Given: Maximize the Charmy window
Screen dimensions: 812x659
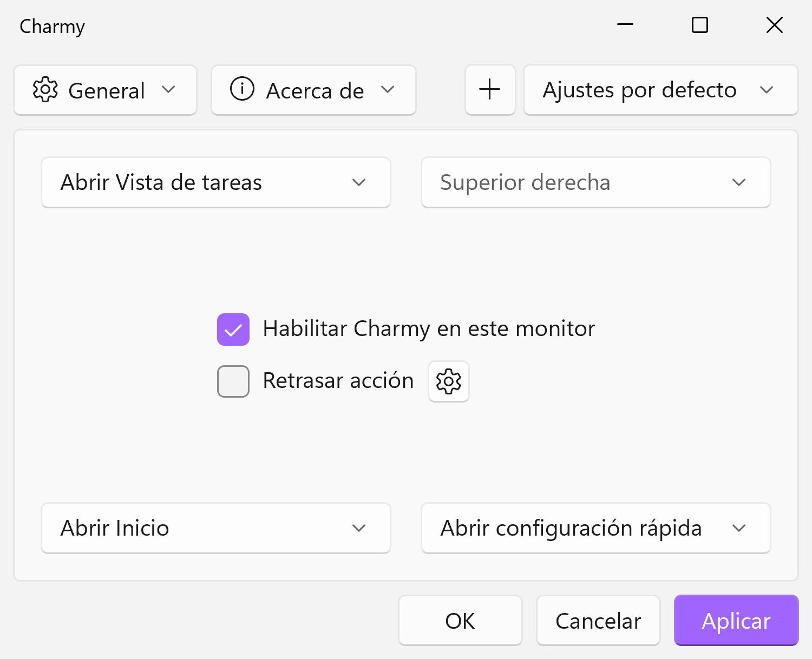Looking at the screenshot, I should pyautogui.click(x=699, y=25).
